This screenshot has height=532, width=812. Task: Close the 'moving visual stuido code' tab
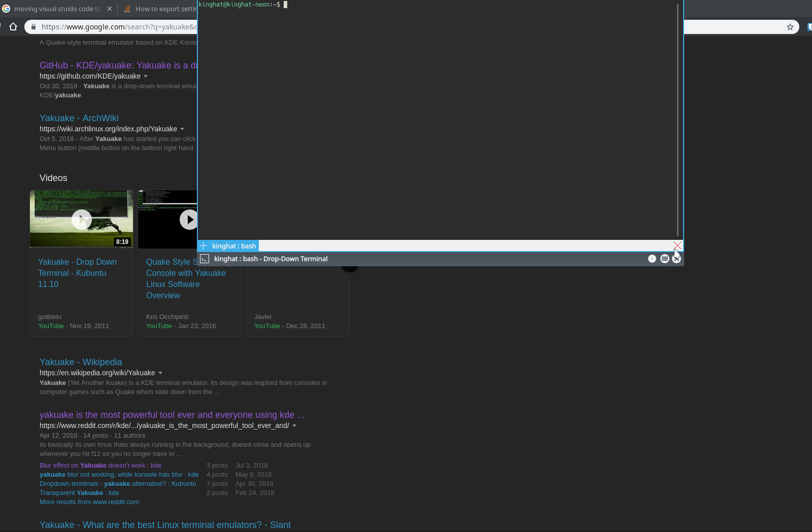pos(110,9)
